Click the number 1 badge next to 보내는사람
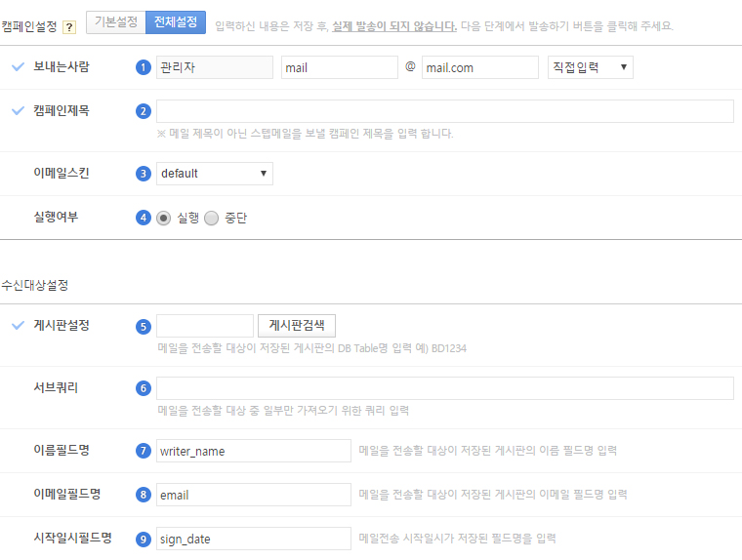The width and height of the screenshot is (742, 560). click(144, 67)
